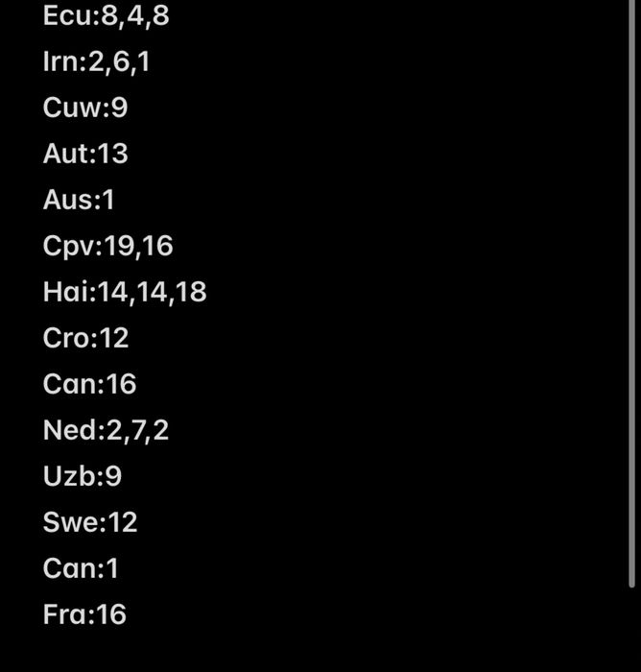Image resolution: width=641 pixels, height=672 pixels.
Task: Click the 'Can:1' line
Action: tap(81, 568)
